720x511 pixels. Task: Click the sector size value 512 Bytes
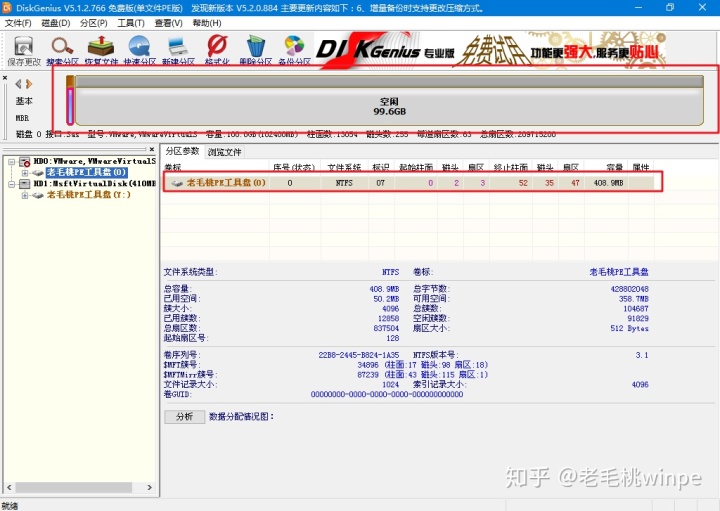[630, 328]
